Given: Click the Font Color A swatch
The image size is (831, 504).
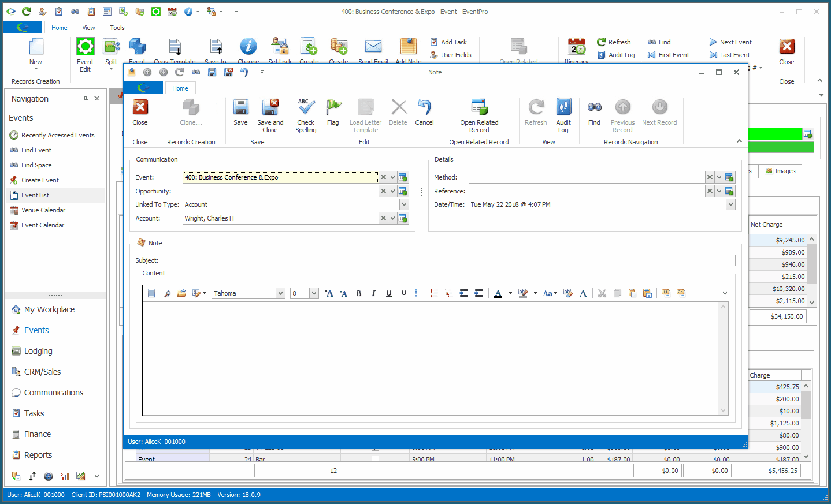Looking at the screenshot, I should [x=498, y=293].
